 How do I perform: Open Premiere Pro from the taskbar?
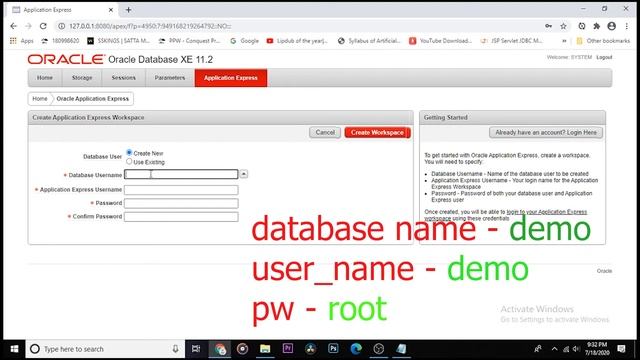click(x=288, y=349)
